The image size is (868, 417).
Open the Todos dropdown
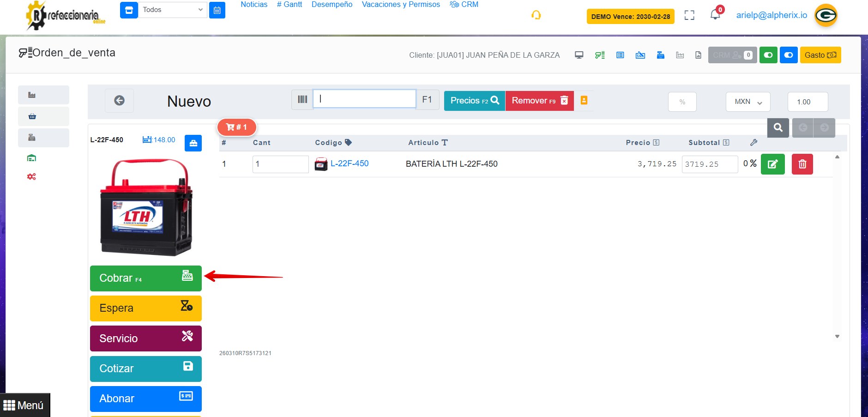[x=173, y=10]
